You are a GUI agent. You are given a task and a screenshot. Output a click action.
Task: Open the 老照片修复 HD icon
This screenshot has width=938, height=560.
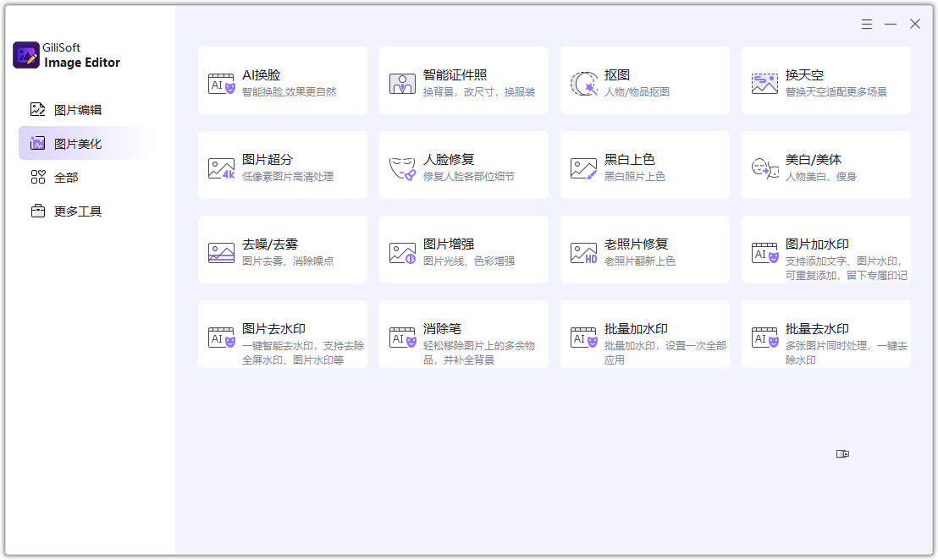583,252
